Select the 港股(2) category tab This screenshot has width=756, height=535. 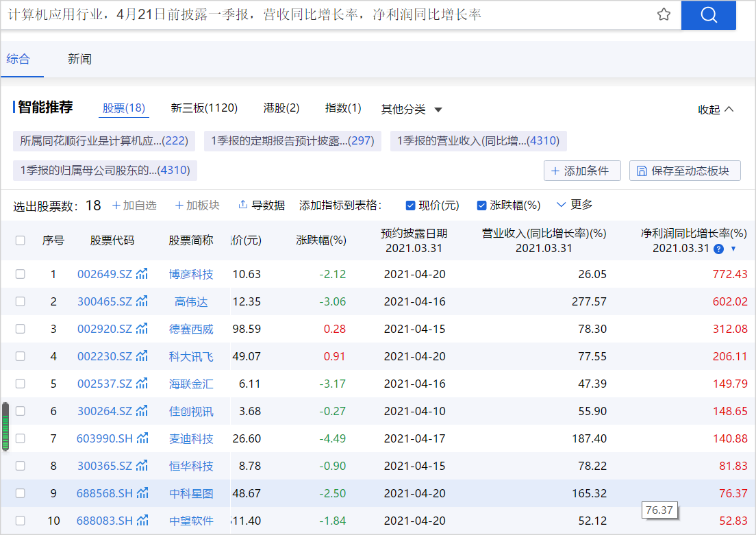(x=281, y=108)
